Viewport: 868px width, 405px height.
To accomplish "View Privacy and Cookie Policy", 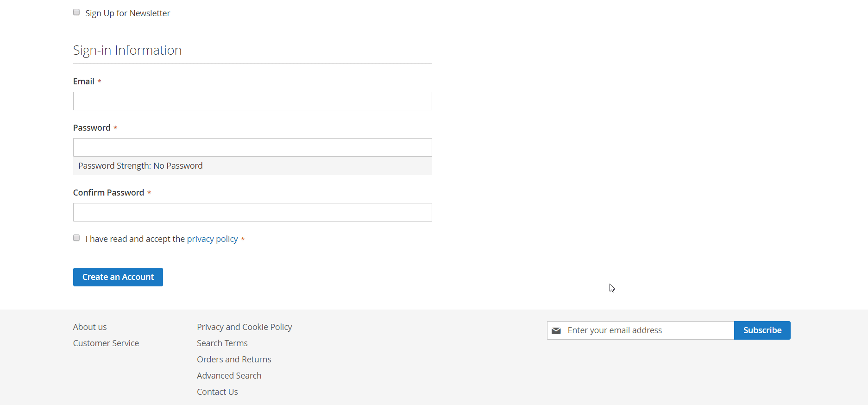I will tap(245, 327).
